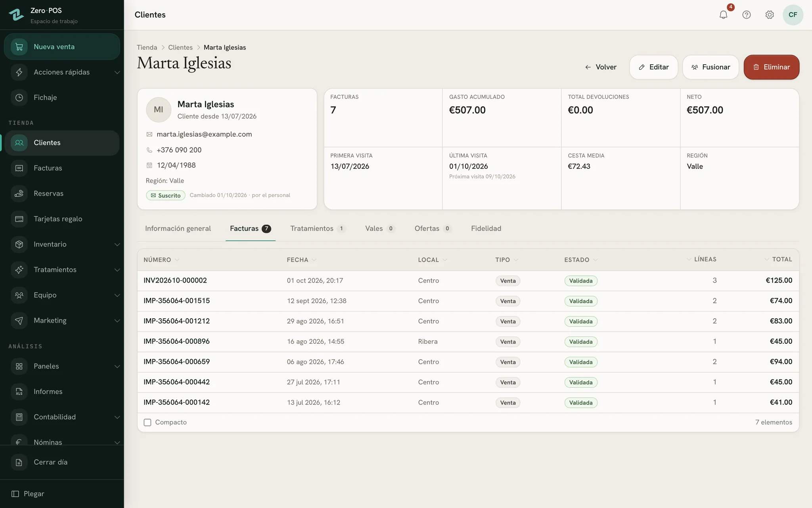The height and width of the screenshot is (508, 812).
Task: Switch to Información general tab
Action: (x=178, y=229)
